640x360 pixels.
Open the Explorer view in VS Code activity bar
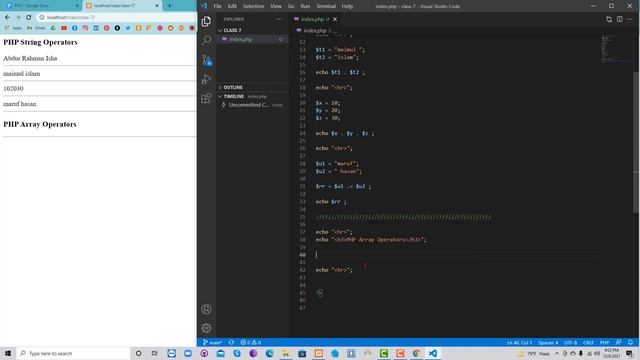[x=207, y=21]
